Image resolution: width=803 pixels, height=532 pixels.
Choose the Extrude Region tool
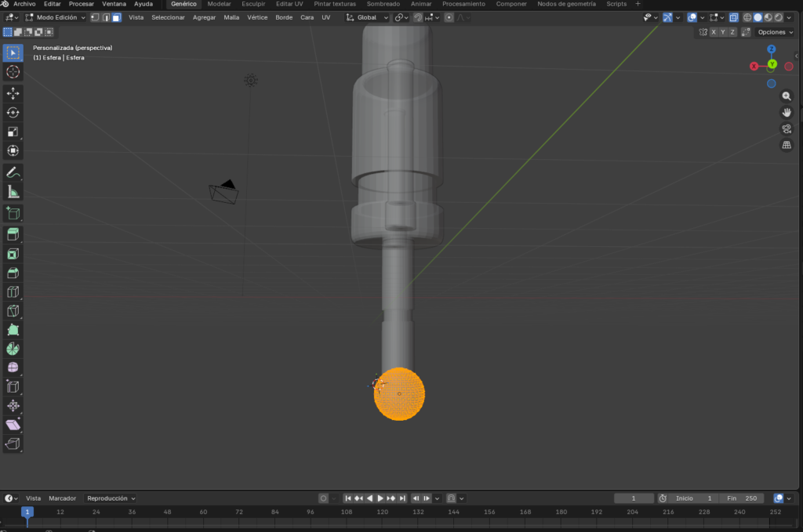pyautogui.click(x=13, y=234)
